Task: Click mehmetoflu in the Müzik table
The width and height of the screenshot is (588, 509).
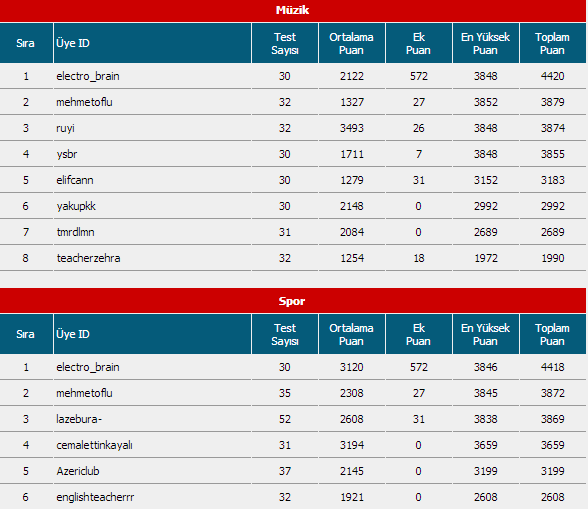Action: 84,102
